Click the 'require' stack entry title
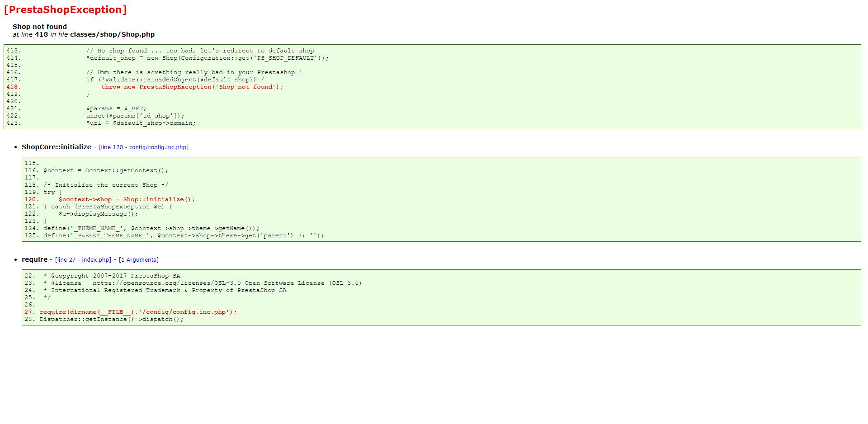Viewport: 868px width, 424px height. point(34,259)
